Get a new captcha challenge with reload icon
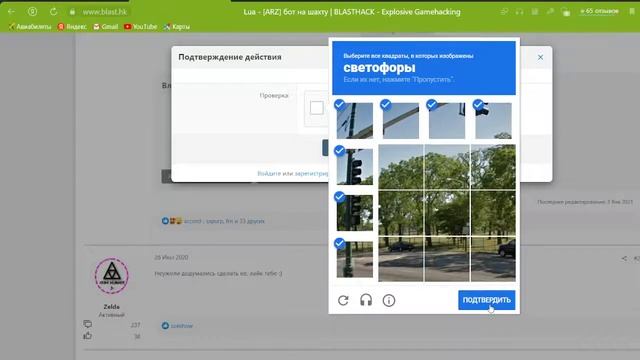This screenshot has height=360, width=640. click(343, 300)
